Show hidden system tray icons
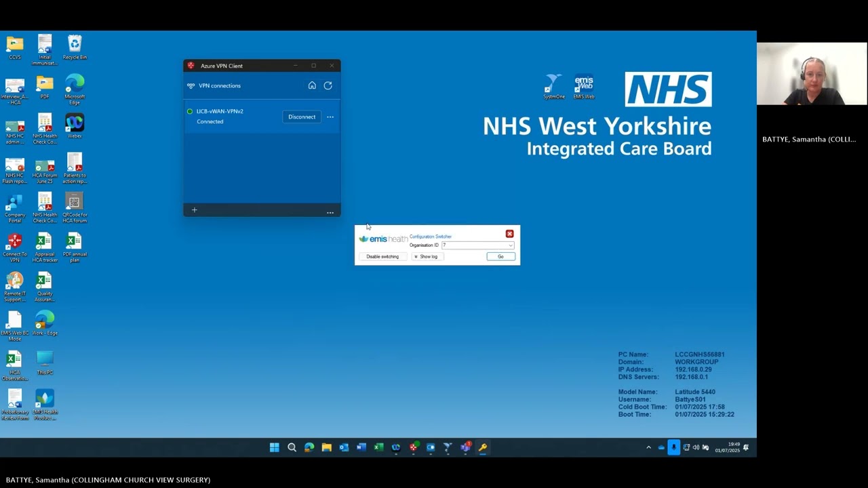The height and width of the screenshot is (488, 868). point(648,447)
